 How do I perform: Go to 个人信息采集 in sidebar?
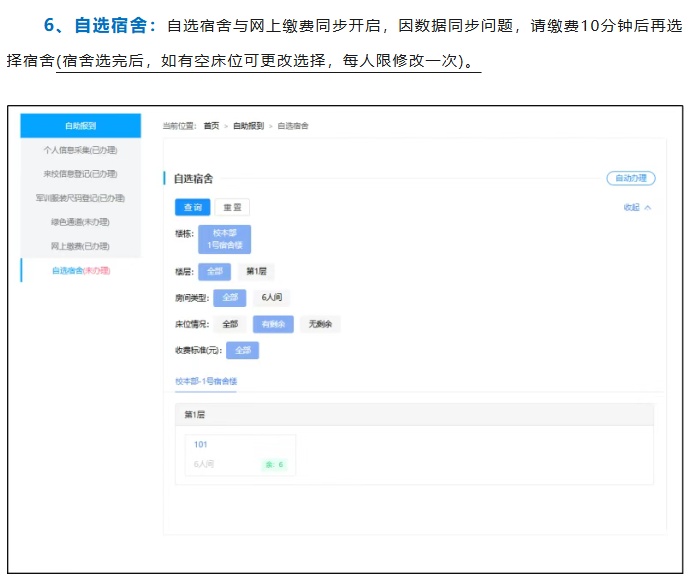click(80, 150)
